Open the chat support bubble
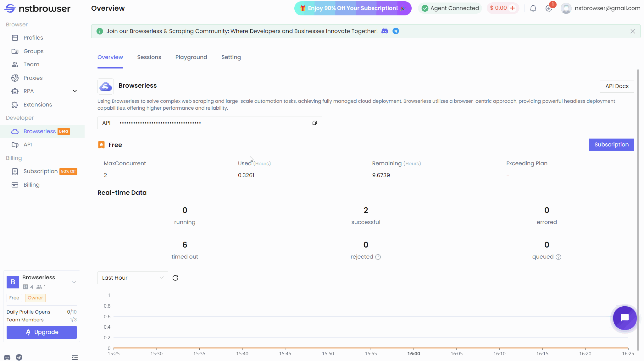The height and width of the screenshot is (361, 644). coord(625,318)
